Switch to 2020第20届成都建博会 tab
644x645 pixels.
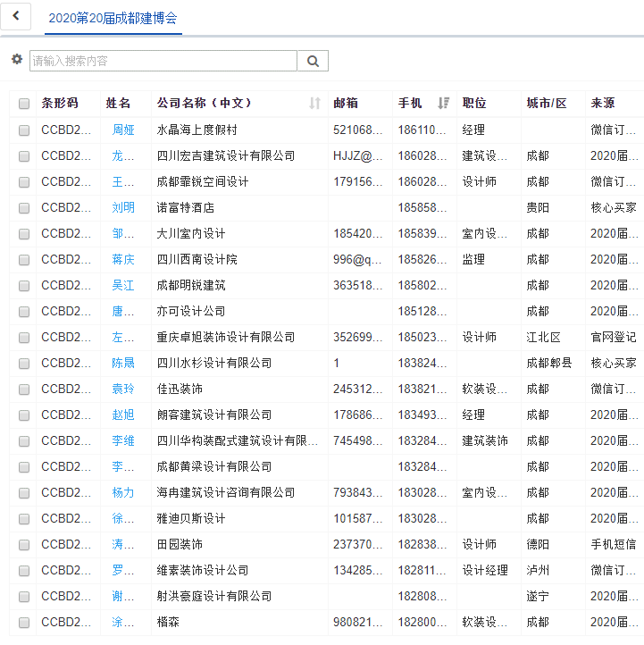pyautogui.click(x=113, y=18)
